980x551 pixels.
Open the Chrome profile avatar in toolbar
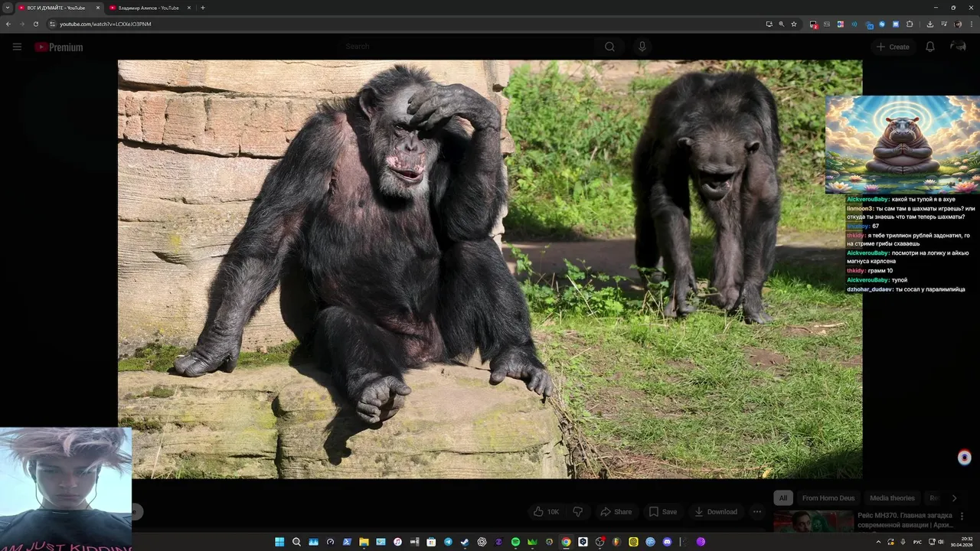tap(958, 24)
